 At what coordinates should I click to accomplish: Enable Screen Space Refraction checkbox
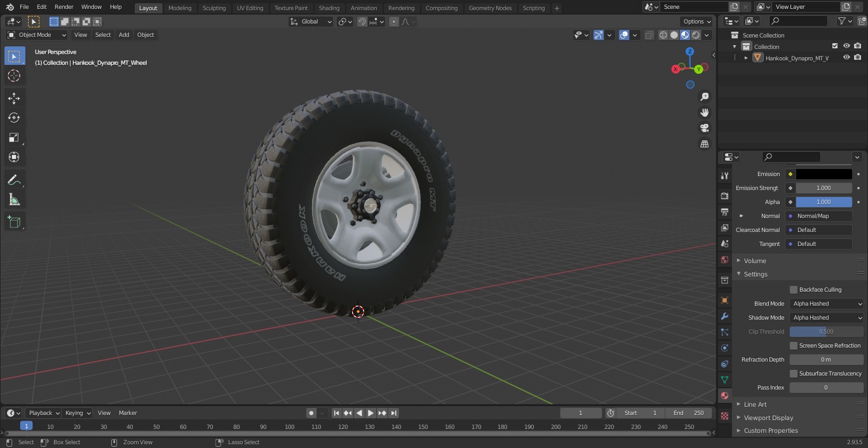(794, 346)
